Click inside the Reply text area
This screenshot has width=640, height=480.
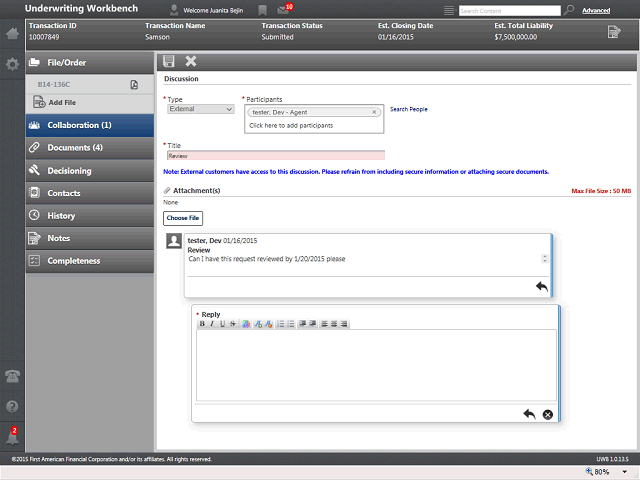(376, 365)
